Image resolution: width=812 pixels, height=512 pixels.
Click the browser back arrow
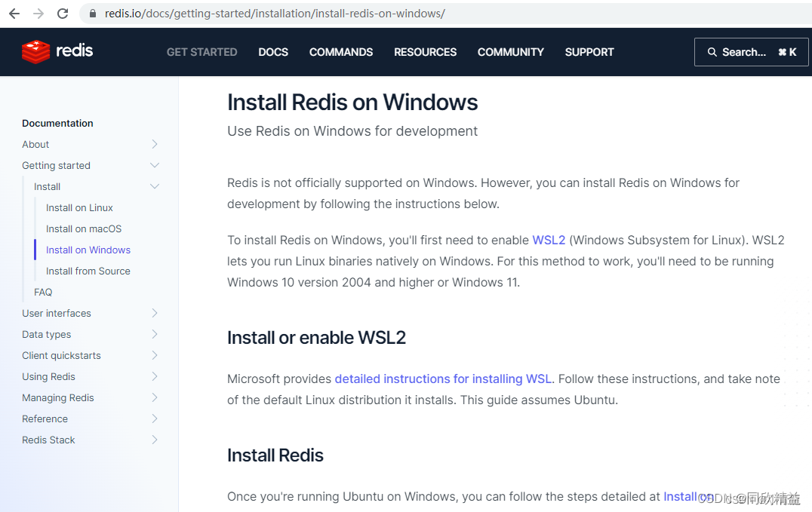[14, 14]
